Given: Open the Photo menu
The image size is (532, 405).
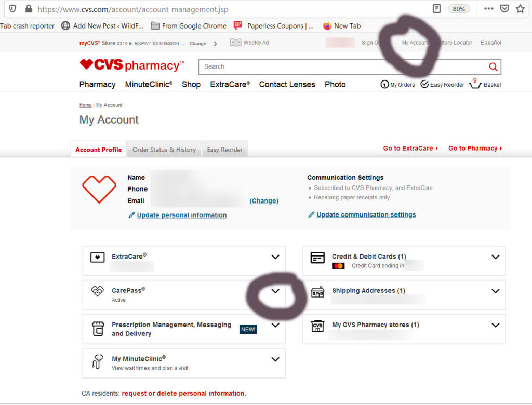Looking at the screenshot, I should [335, 85].
